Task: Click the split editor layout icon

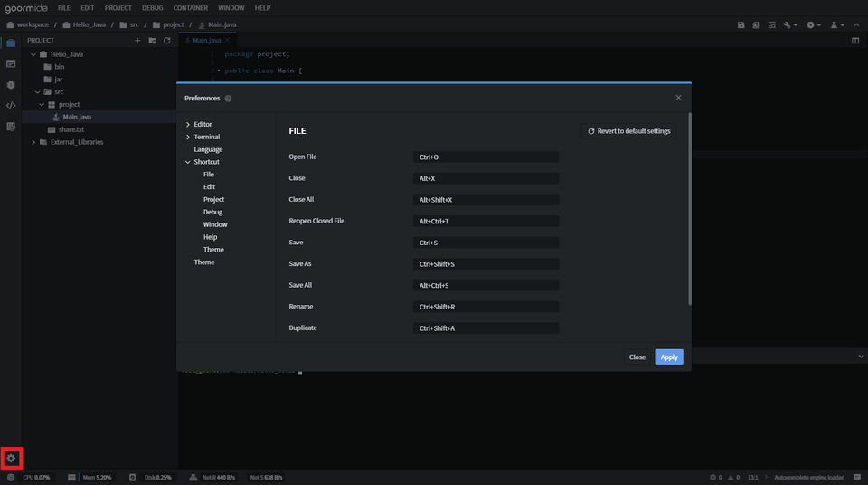Action: tap(855, 41)
